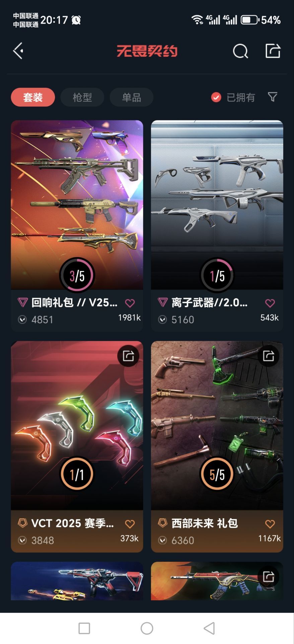Toggle the 已拥有 owned checkbox

click(216, 97)
